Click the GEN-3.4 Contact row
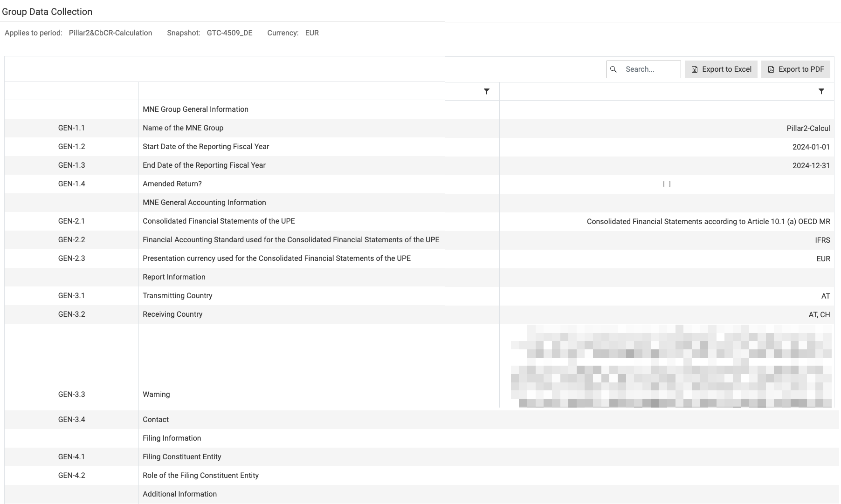This screenshot has width=841, height=504. coord(156,420)
